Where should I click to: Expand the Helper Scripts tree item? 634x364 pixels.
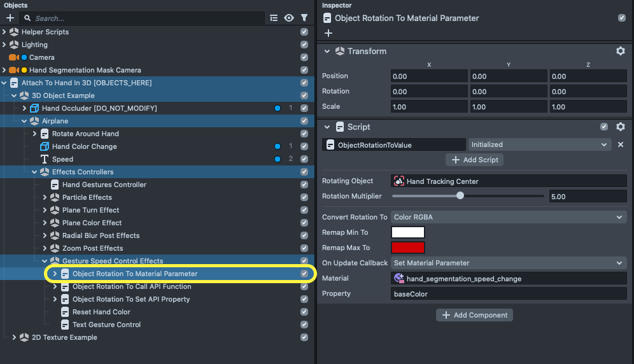coord(5,32)
